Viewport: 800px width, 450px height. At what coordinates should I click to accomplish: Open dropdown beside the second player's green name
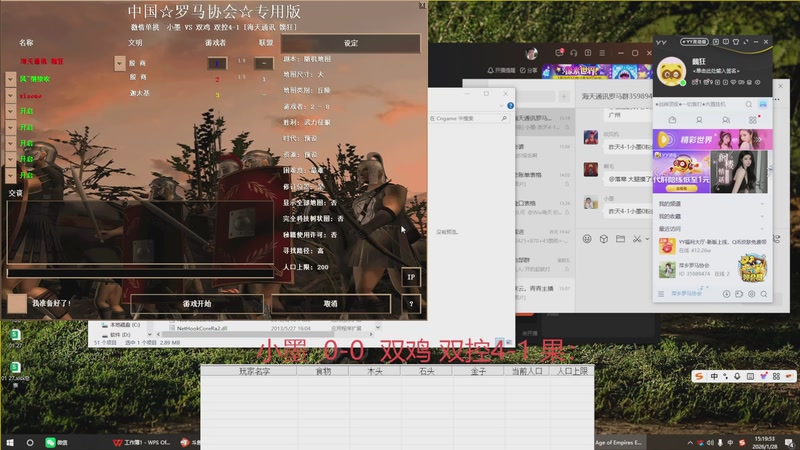pos(11,79)
